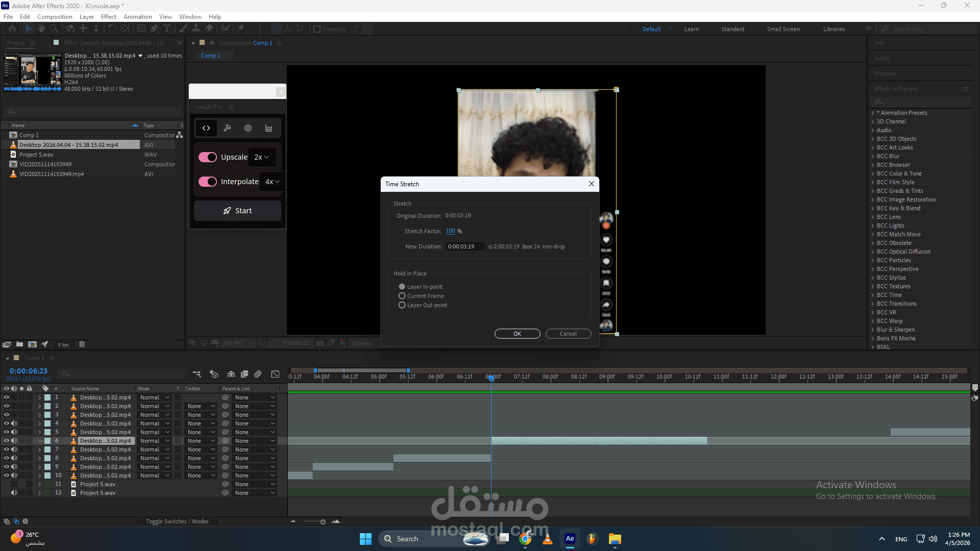Select the Roto Brush tool
Viewport: 980px width, 551px height.
pyautogui.click(x=226, y=29)
